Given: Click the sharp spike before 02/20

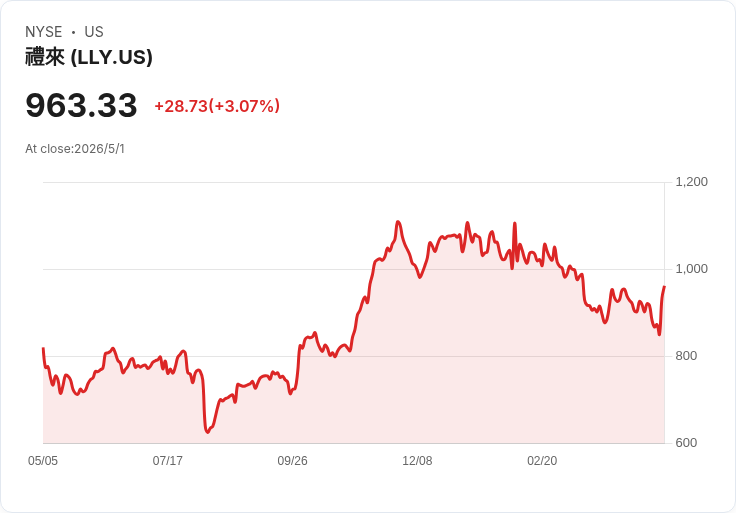Looking at the screenshot, I should (x=515, y=223).
